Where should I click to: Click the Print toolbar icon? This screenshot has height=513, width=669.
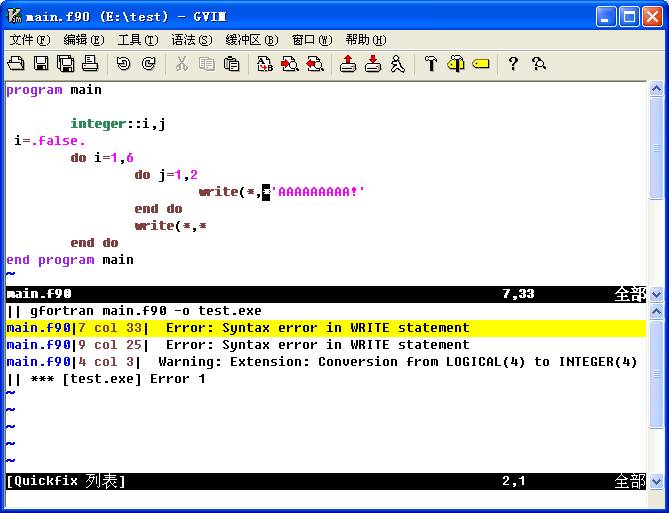coord(90,64)
